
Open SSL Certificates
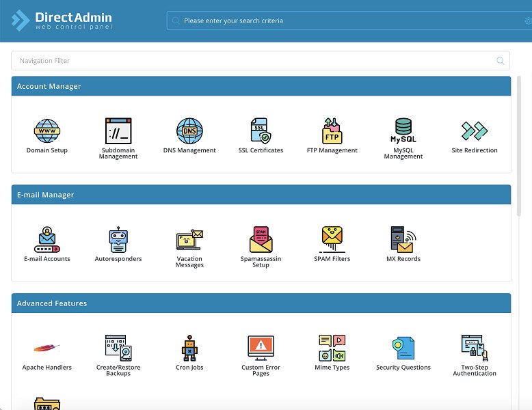pyautogui.click(x=261, y=131)
